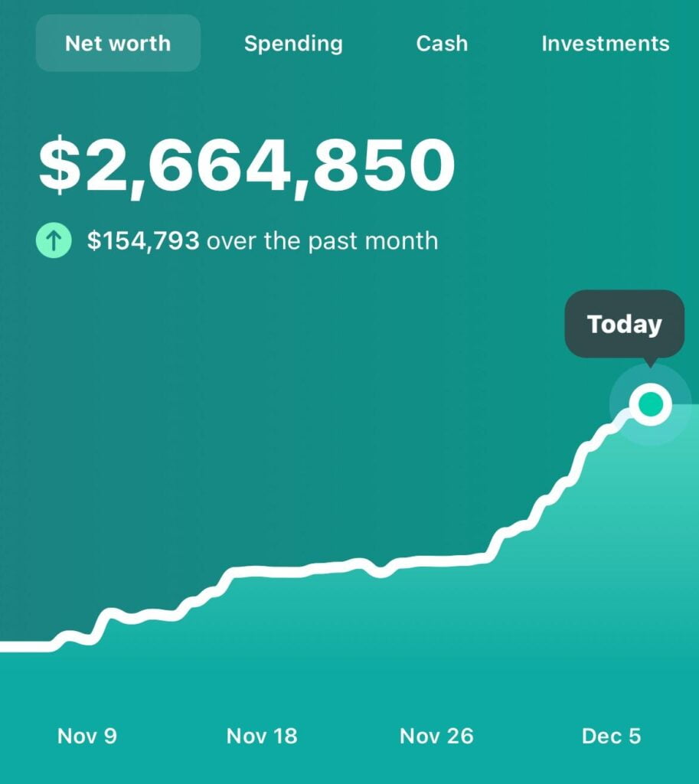This screenshot has height=784, width=699.
Task: Select the chart line above Nov 26
Action: 436,562
